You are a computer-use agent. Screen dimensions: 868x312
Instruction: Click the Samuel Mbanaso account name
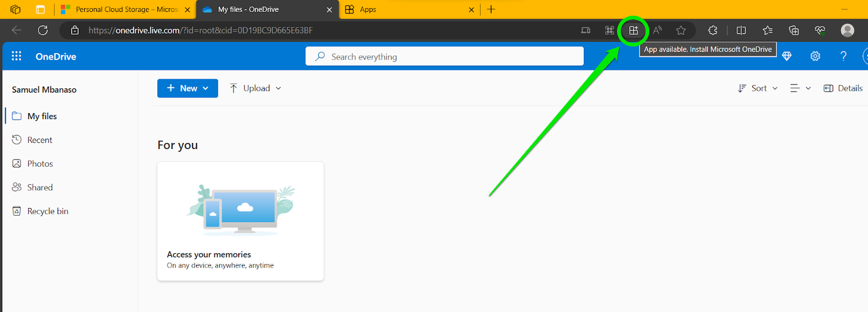pos(44,90)
